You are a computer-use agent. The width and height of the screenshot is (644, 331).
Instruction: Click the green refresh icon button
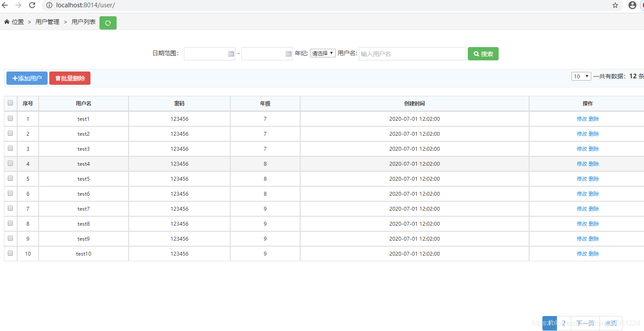pyautogui.click(x=108, y=23)
